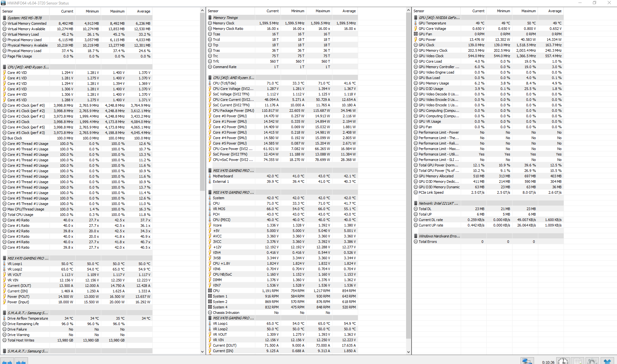
Task: Click the Current column header in left panel
Action: click(62, 11)
